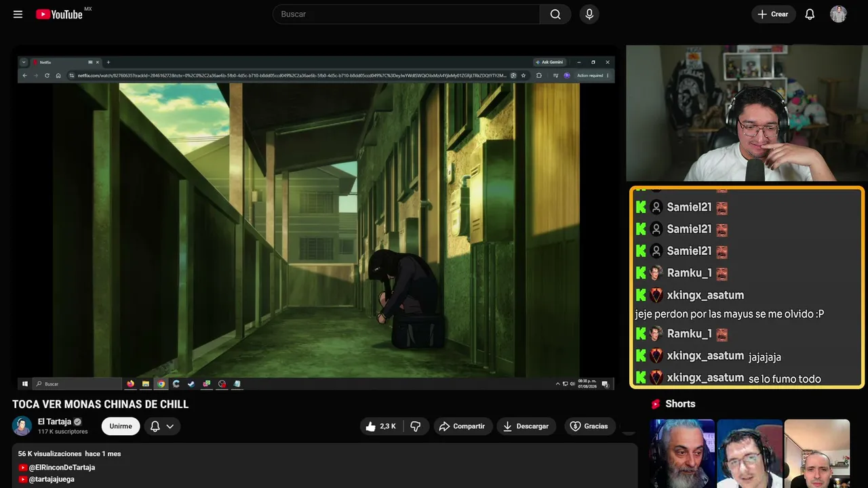Image resolution: width=868 pixels, height=488 pixels.
Task: Join the channel with Unirme
Action: [121, 426]
